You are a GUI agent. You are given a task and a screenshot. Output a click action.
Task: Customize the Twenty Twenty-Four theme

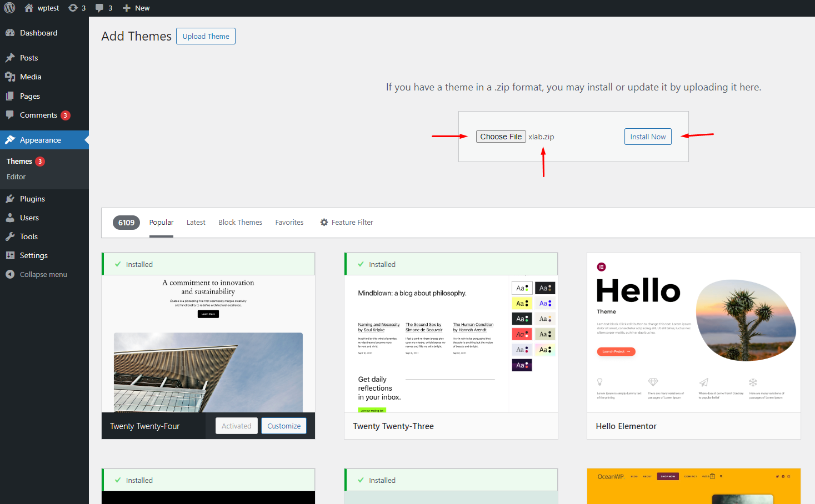tap(283, 426)
